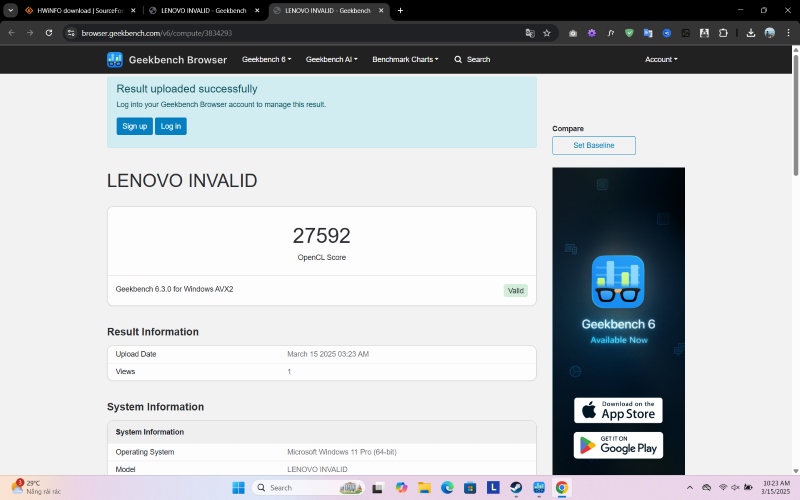Click the Geekbench Browser logo icon
Viewport: 800px width, 500px height.
(115, 60)
